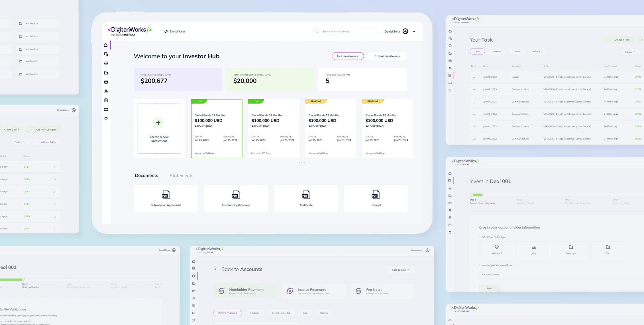Click the Step 1 progress bar in Deal 001
Viewport: 644px width, 325px height.
(476, 195)
